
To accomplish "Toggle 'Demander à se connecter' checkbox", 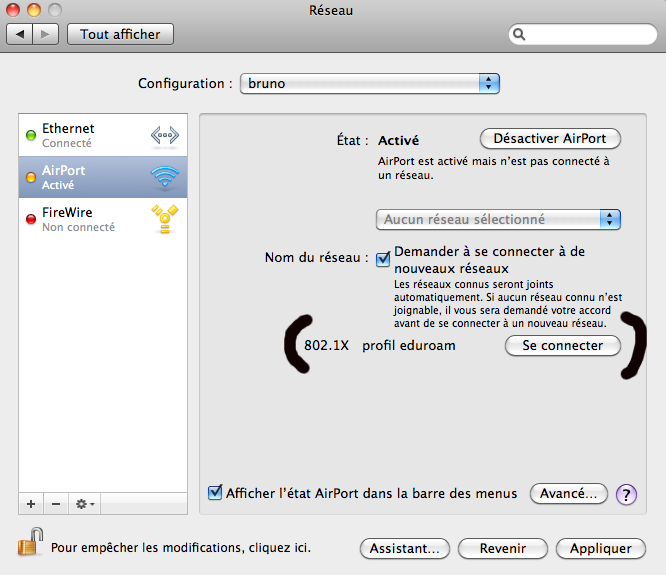I will tap(383, 260).
